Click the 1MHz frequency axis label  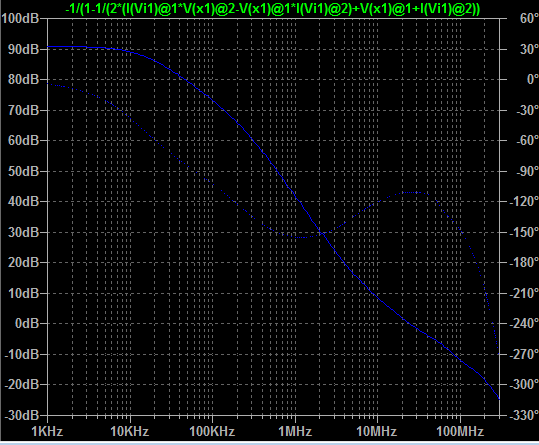[295, 431]
